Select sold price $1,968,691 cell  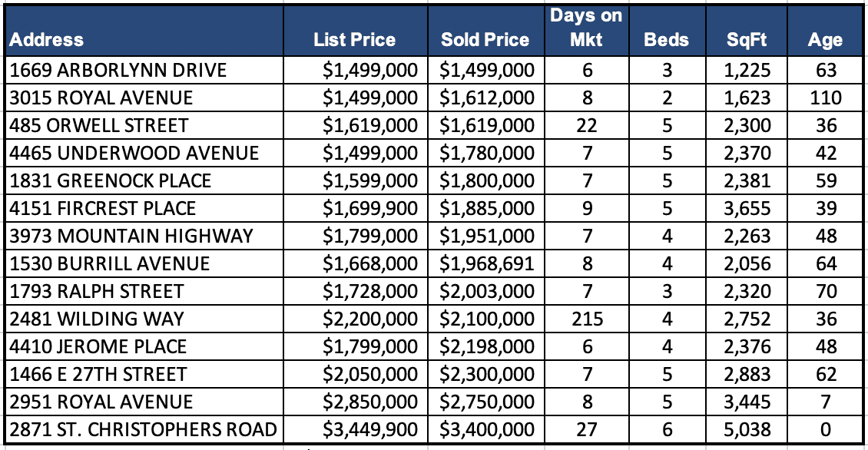coord(487,264)
